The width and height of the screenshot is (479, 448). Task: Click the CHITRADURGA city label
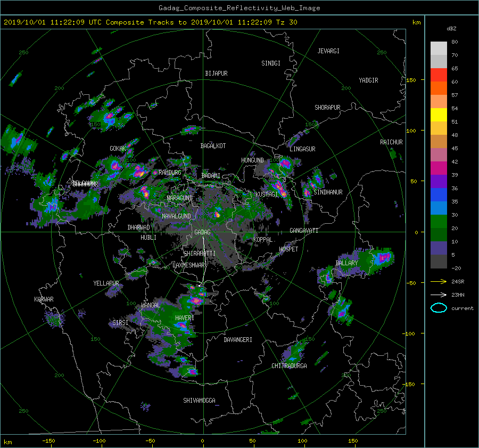pos(290,366)
